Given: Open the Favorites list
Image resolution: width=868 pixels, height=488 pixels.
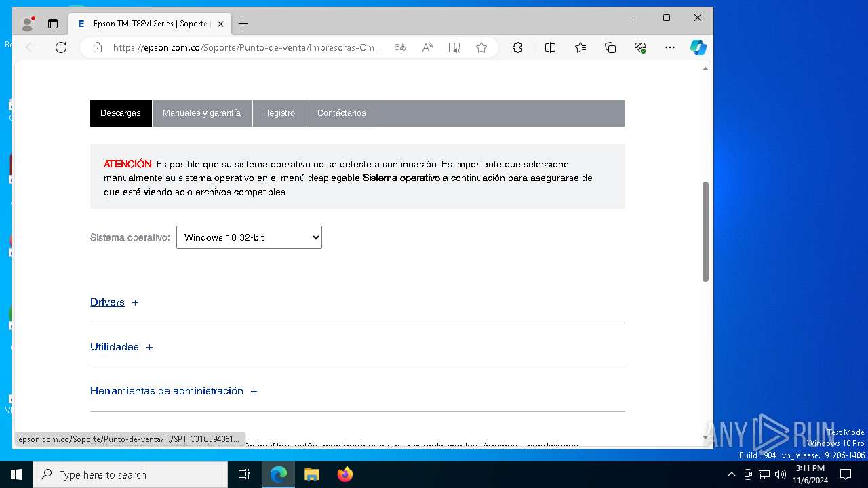Looking at the screenshot, I should pos(580,47).
